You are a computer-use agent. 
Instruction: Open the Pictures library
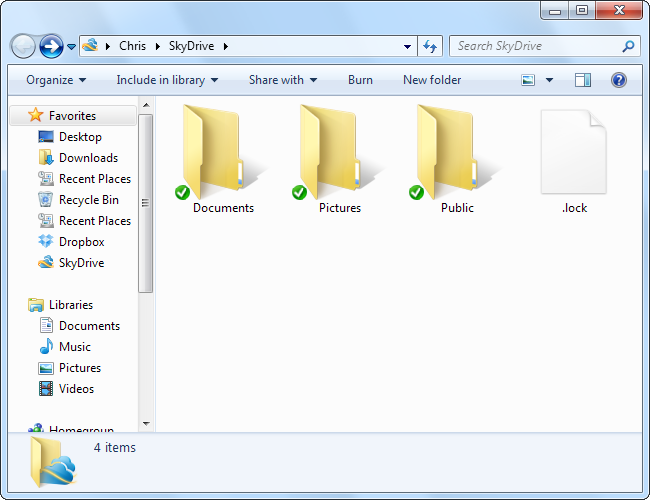[80, 368]
